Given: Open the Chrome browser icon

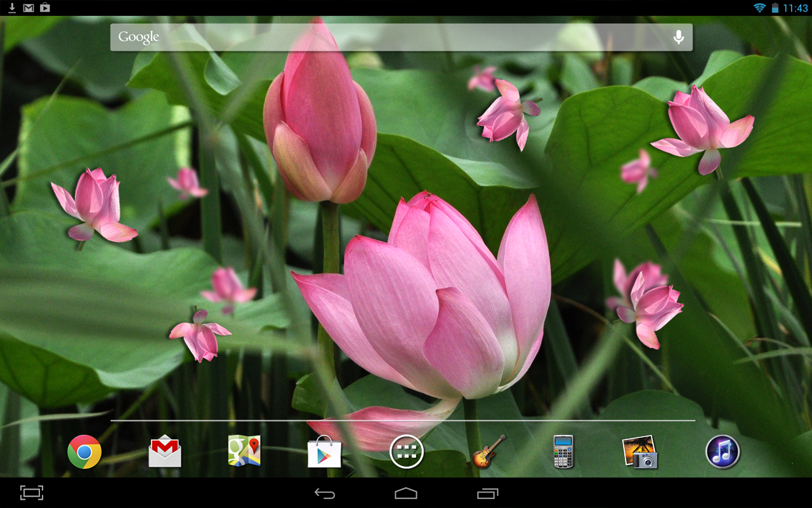Looking at the screenshot, I should tap(84, 451).
